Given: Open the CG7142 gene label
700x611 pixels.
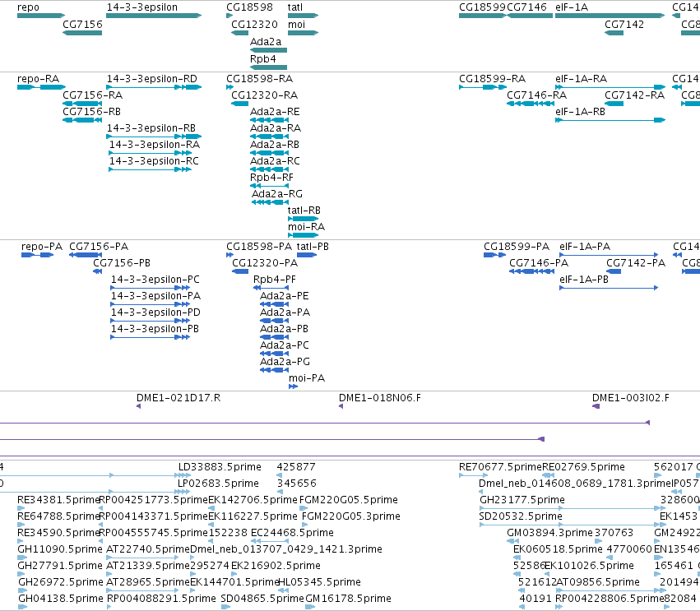Looking at the screenshot, I should 624,24.
